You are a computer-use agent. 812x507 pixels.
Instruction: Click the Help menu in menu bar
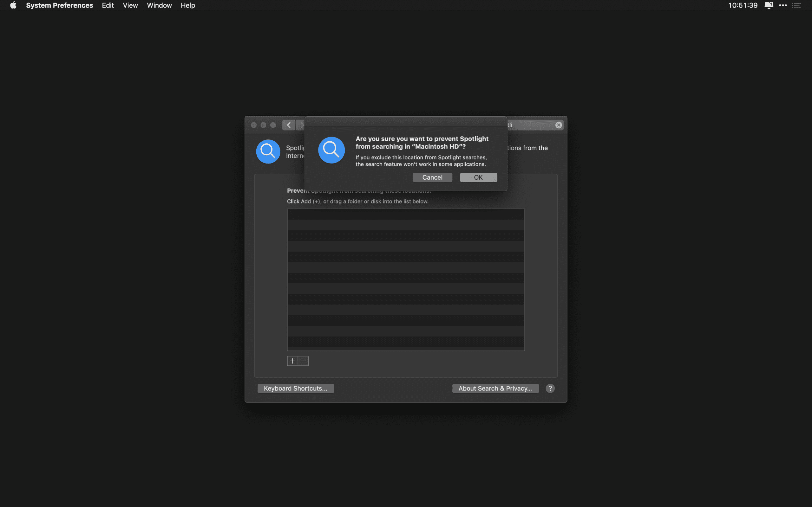coord(188,5)
